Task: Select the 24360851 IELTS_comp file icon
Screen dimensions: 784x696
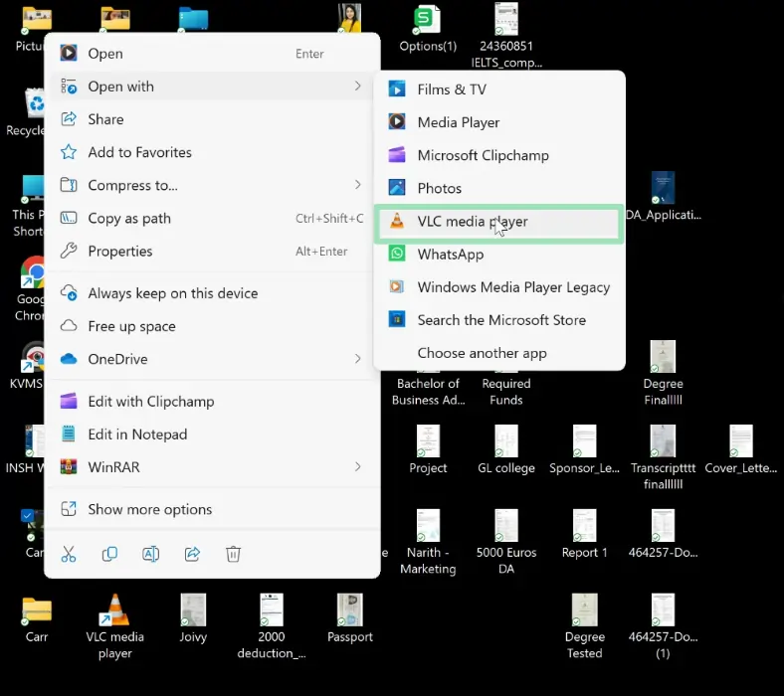Action: (506, 19)
